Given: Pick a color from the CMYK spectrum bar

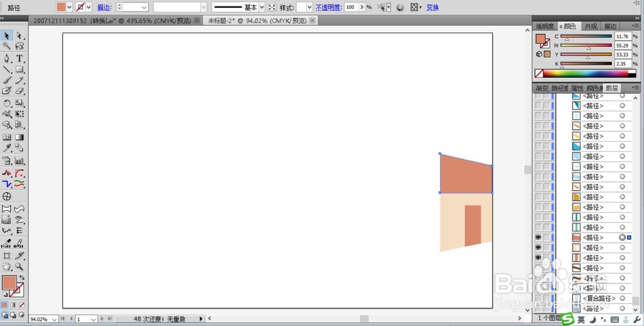Looking at the screenshot, I should (585, 73).
